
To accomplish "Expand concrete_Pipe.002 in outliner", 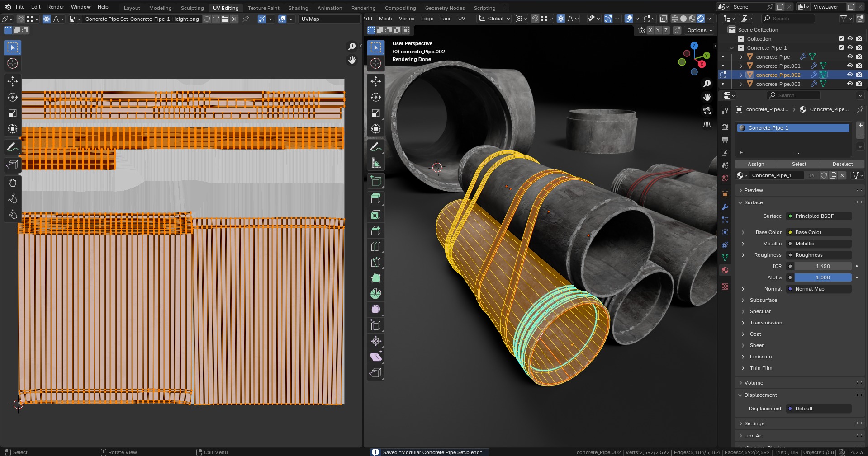I will pos(741,75).
